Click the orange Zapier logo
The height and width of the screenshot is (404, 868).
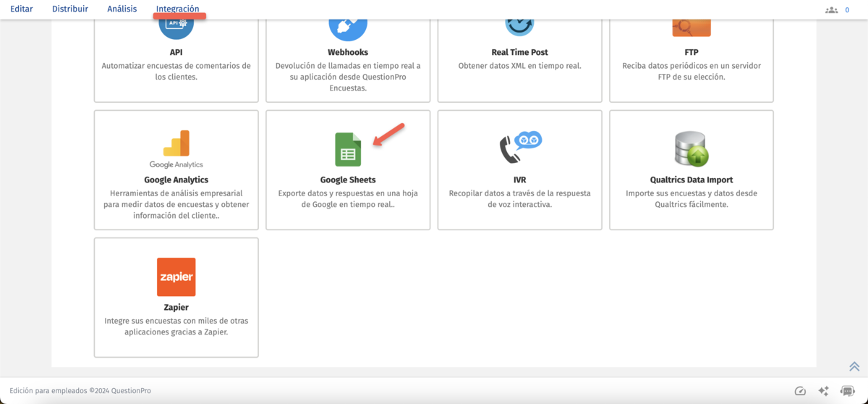tap(176, 277)
